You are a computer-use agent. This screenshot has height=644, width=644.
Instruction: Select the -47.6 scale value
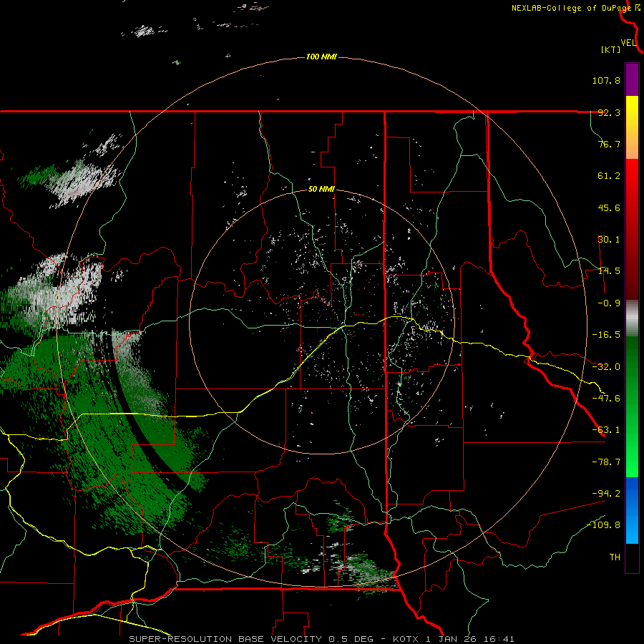coord(606,399)
